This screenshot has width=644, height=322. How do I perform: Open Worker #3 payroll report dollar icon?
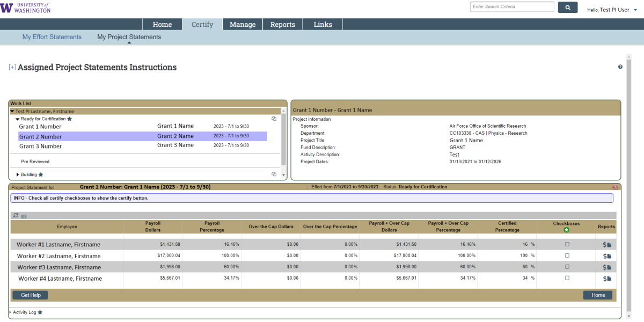point(605,267)
